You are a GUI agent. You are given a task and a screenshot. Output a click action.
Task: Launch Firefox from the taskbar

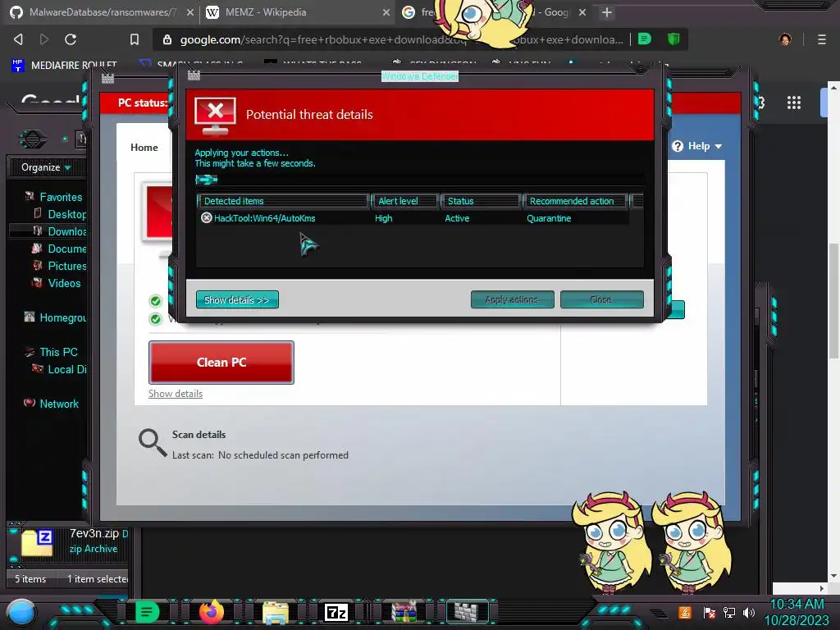[211, 612]
